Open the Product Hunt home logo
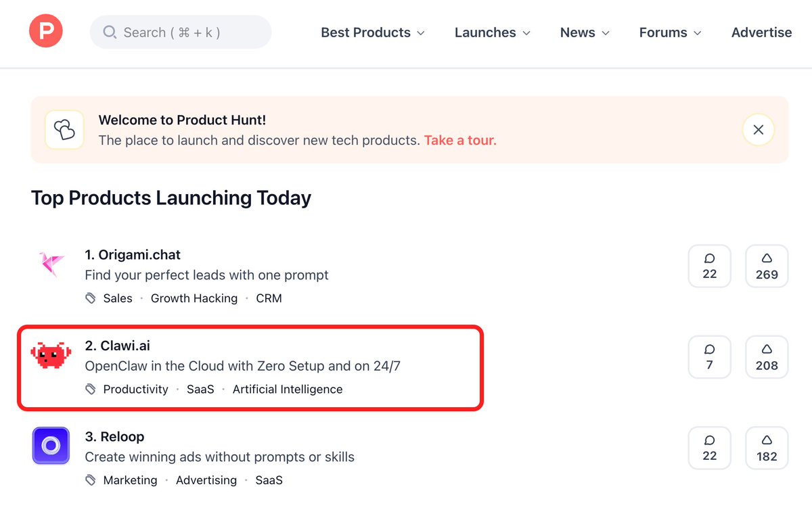812x512 pixels. point(46,32)
